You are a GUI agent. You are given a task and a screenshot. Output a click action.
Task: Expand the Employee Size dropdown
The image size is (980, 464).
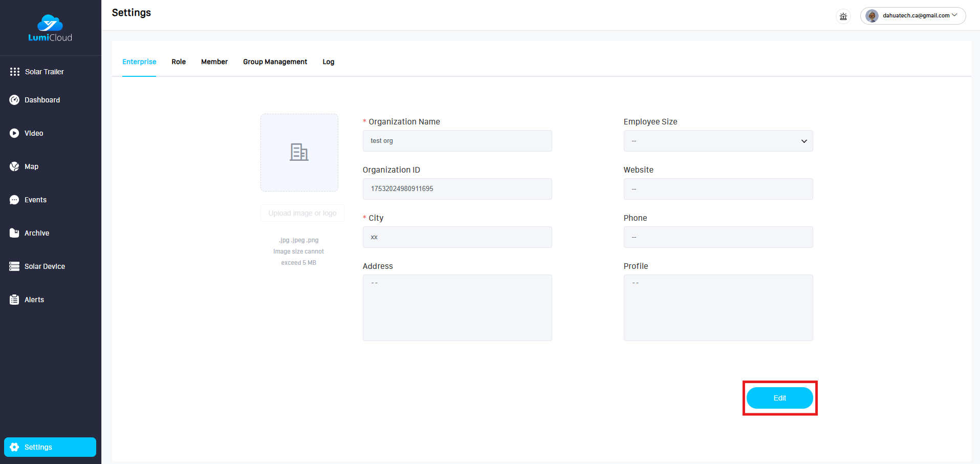pyautogui.click(x=717, y=141)
